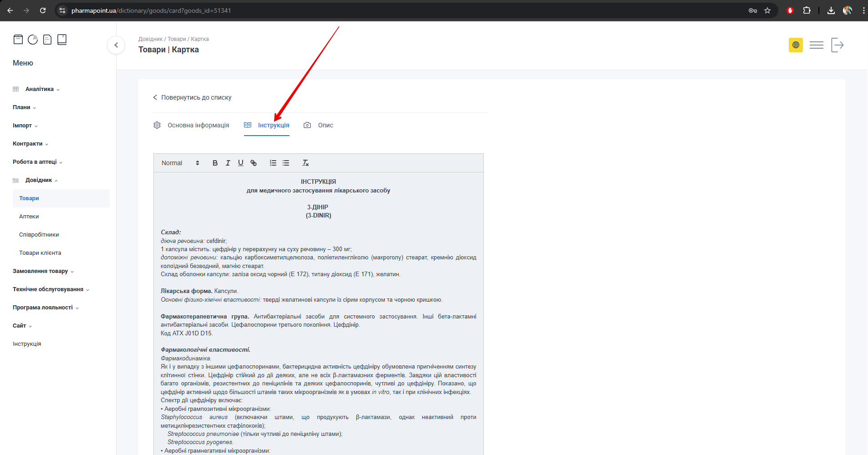Toggle italic formatting in the editor
Image resolution: width=868 pixels, height=455 pixels.
[x=228, y=163]
